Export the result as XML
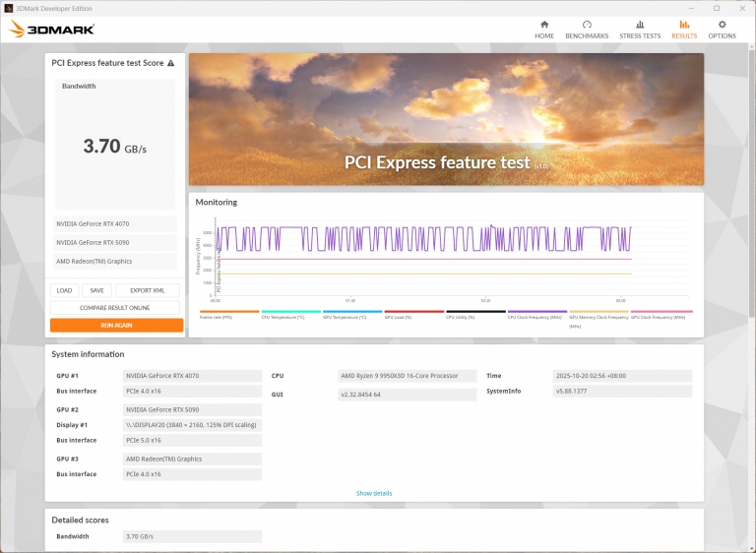 pos(148,290)
